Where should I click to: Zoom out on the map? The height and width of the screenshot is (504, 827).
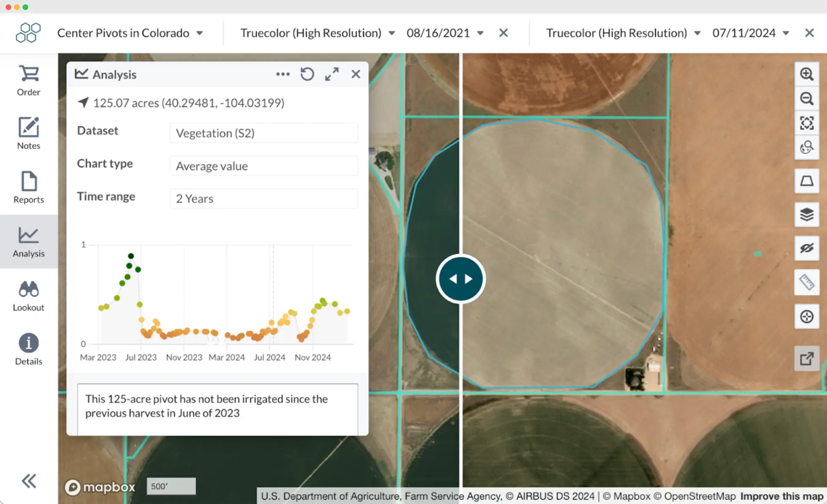pyautogui.click(x=807, y=99)
